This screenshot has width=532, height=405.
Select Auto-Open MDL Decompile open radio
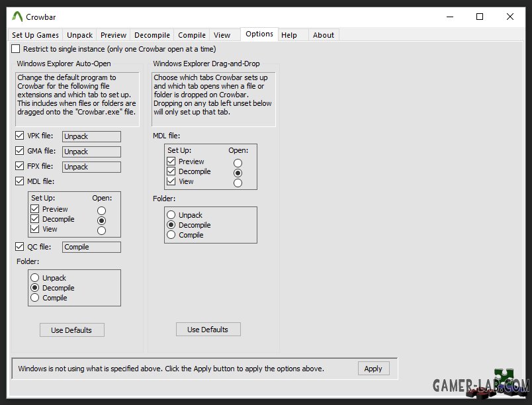coord(101,220)
